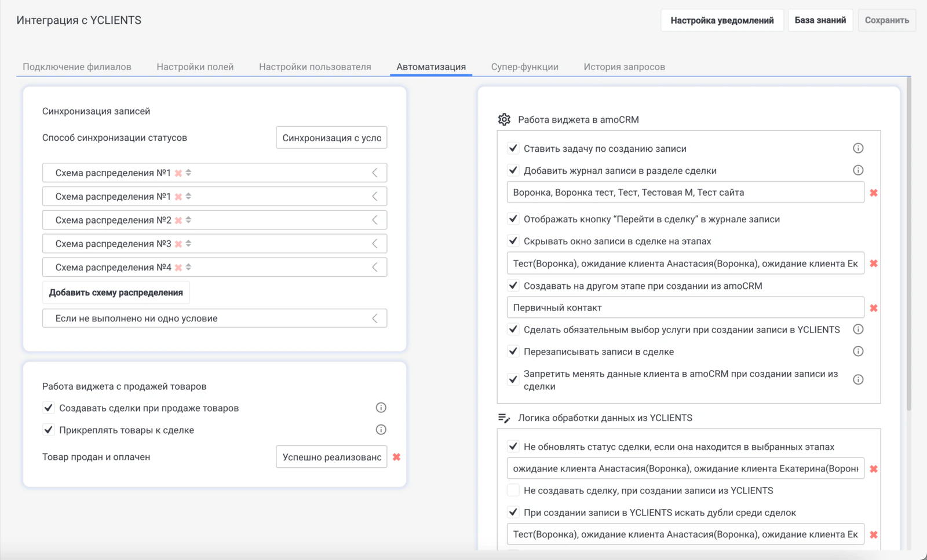The height and width of the screenshot is (560, 927).
Task: Enable Не создавать сделку при создании записи
Action: [x=513, y=491]
